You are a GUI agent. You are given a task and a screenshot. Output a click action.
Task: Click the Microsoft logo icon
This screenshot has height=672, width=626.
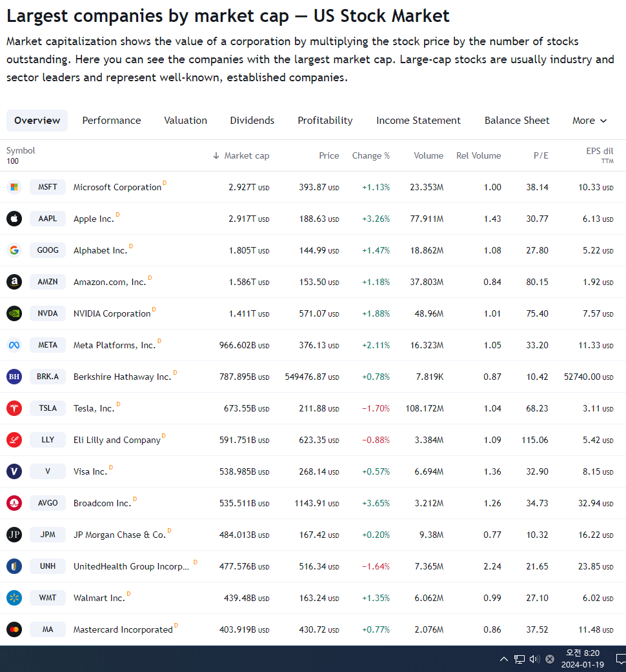tap(14, 187)
